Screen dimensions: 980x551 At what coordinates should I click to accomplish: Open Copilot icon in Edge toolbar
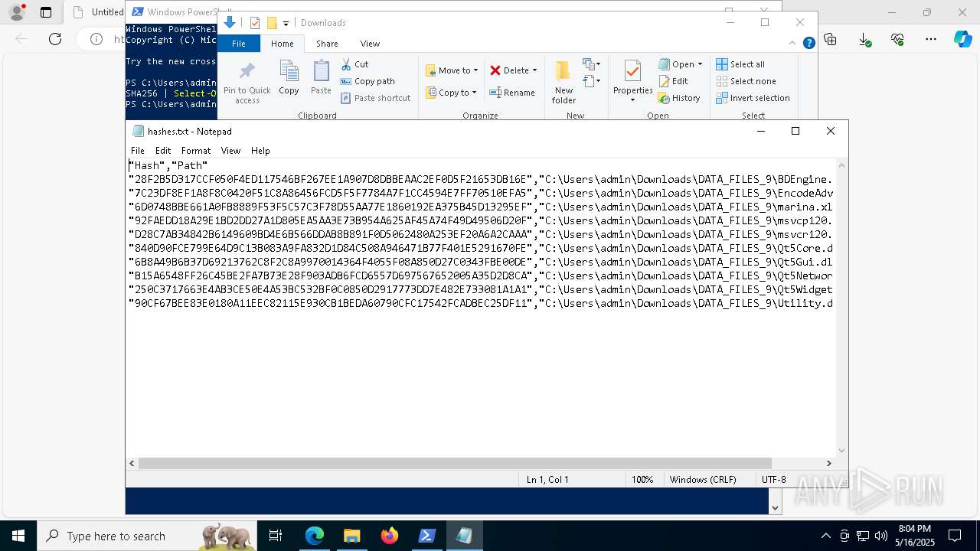coord(963,39)
